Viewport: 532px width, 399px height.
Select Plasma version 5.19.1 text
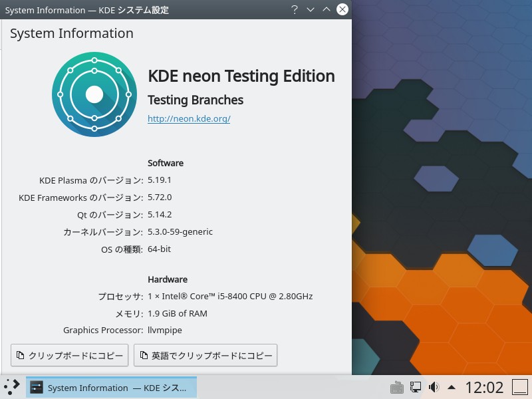tap(160, 180)
